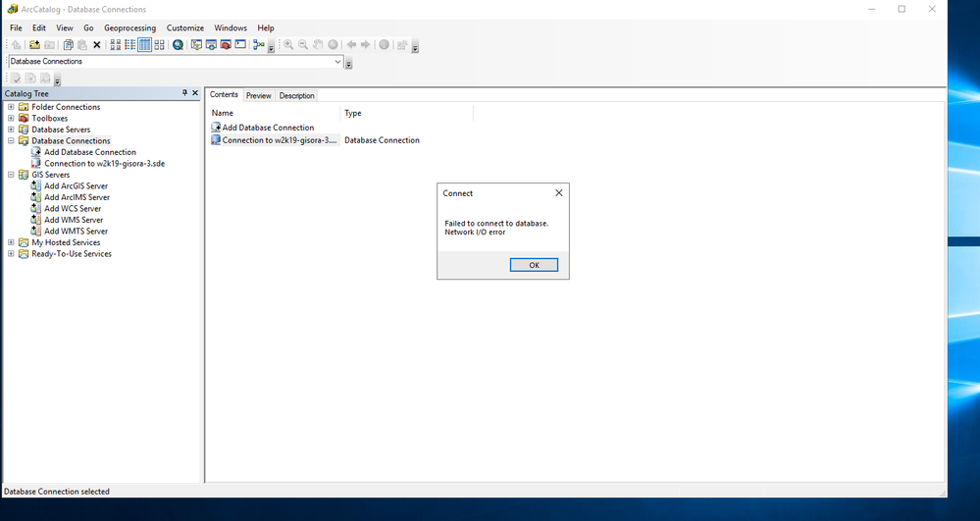Select Add Database Connection in tree
980x521 pixels.
[90, 152]
